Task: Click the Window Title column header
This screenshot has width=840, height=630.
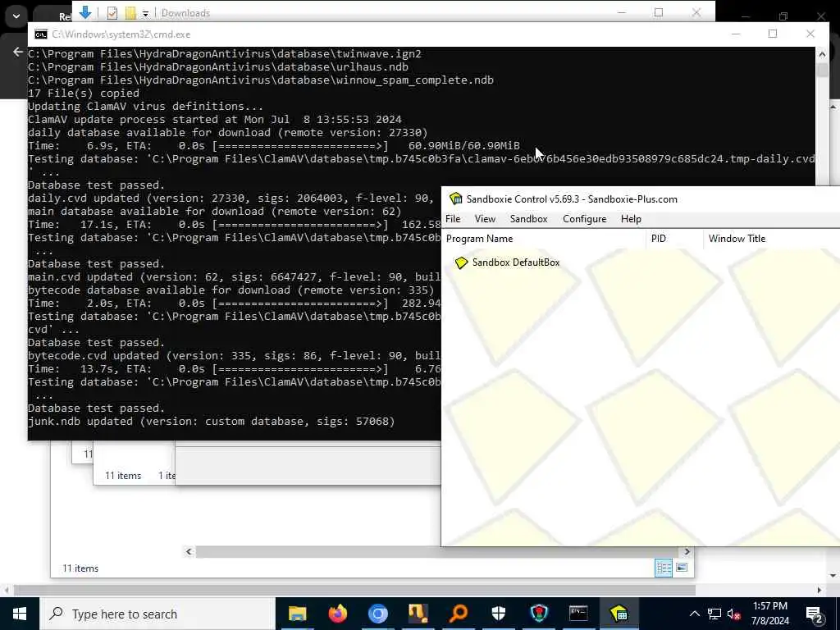Action: tap(771, 239)
